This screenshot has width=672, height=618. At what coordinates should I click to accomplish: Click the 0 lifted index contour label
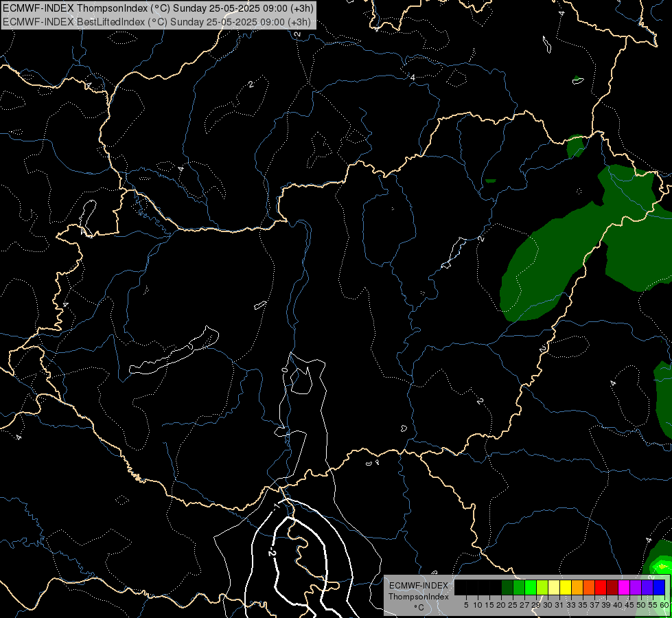285,369
